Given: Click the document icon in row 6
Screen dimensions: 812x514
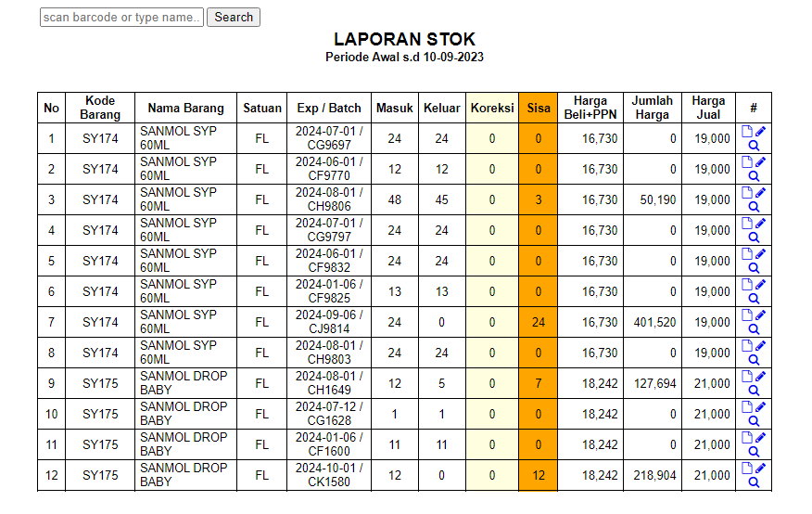Looking at the screenshot, I should [x=747, y=285].
